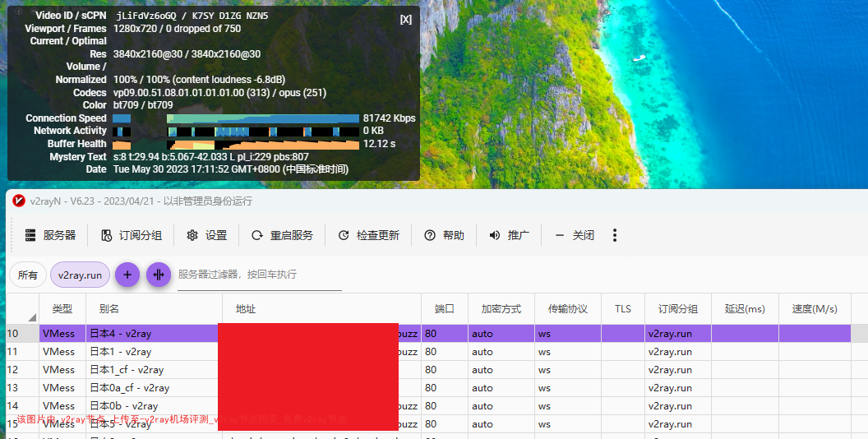Select the 所有 all servers tab
Viewport: 868px width, 439px height.
(x=28, y=275)
